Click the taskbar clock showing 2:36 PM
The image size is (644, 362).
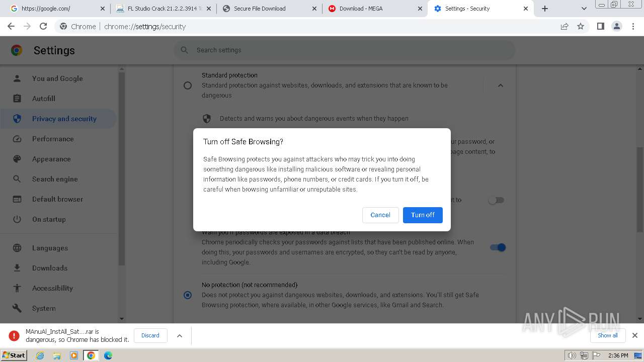coord(618,355)
